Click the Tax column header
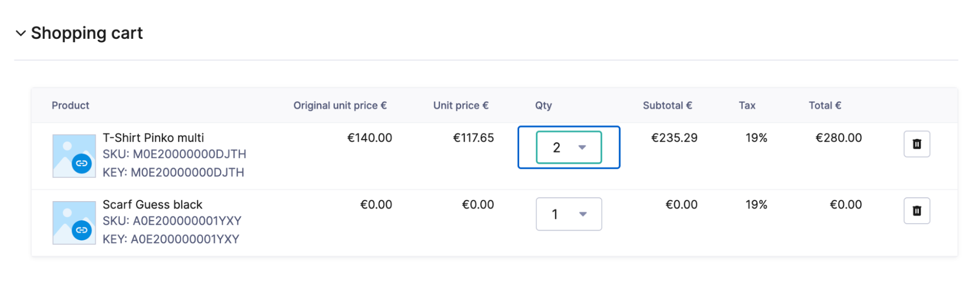Image resolution: width=980 pixels, height=288 pixels. pos(747,105)
